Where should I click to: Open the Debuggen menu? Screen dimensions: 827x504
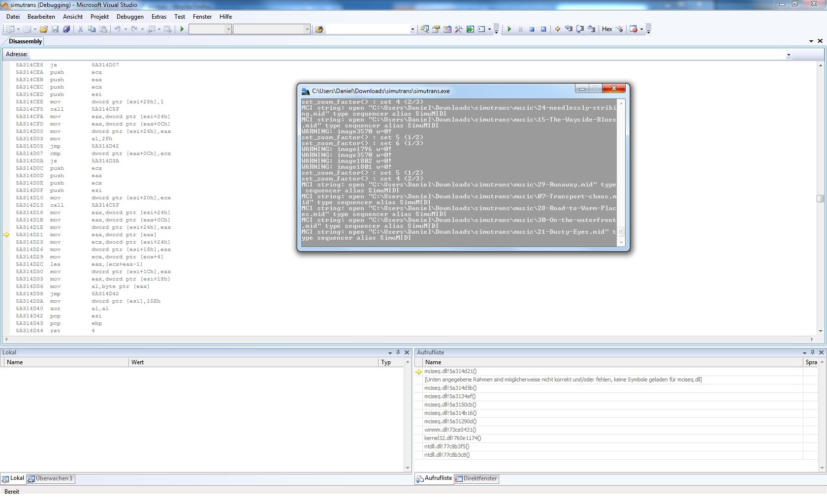[130, 17]
